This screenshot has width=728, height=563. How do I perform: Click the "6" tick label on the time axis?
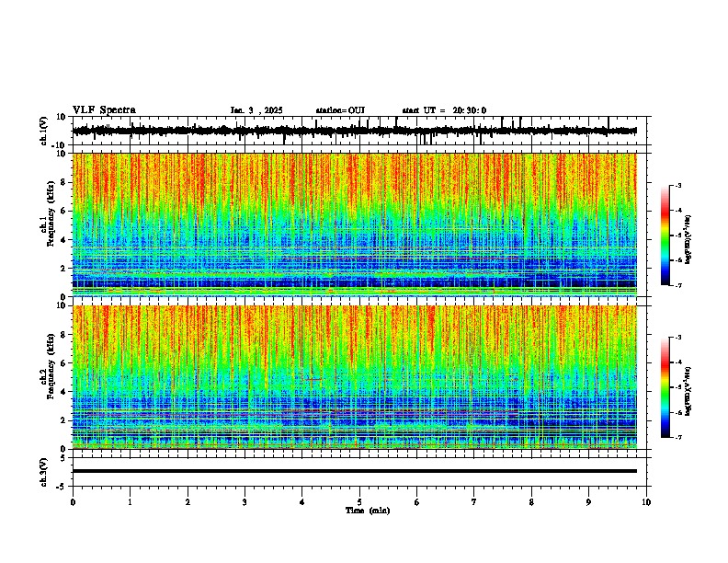[417, 502]
